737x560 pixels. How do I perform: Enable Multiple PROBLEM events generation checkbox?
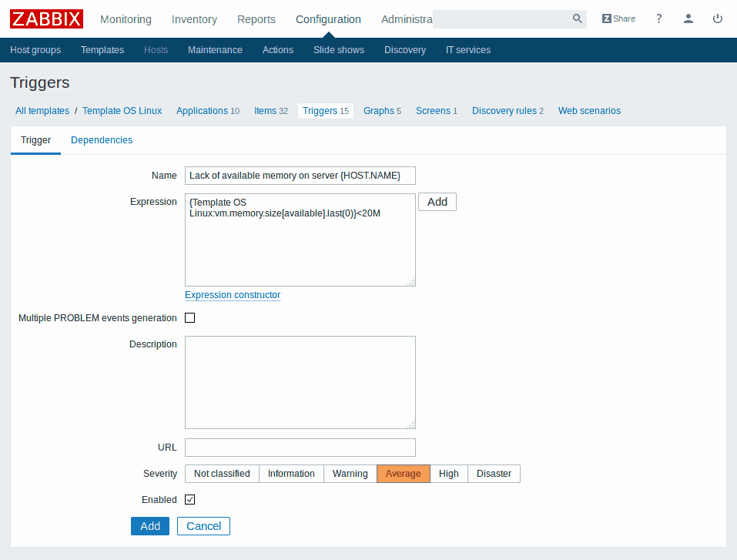tap(190, 318)
